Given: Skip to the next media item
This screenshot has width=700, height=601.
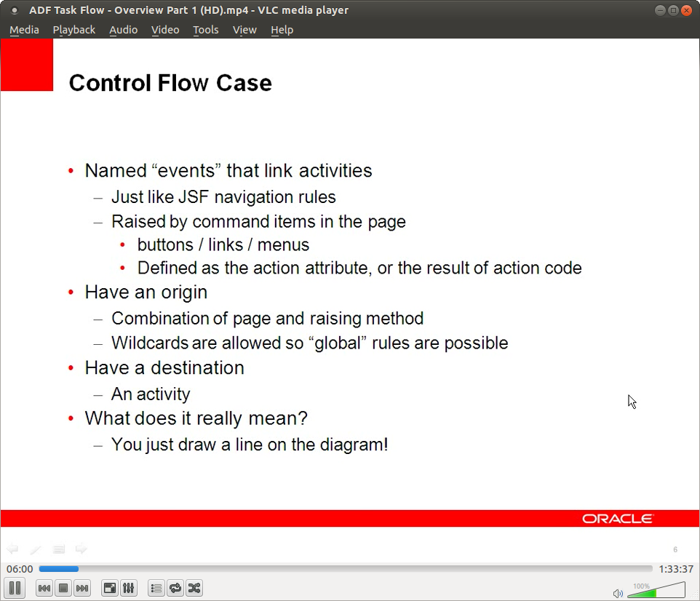Looking at the screenshot, I should click(82, 588).
